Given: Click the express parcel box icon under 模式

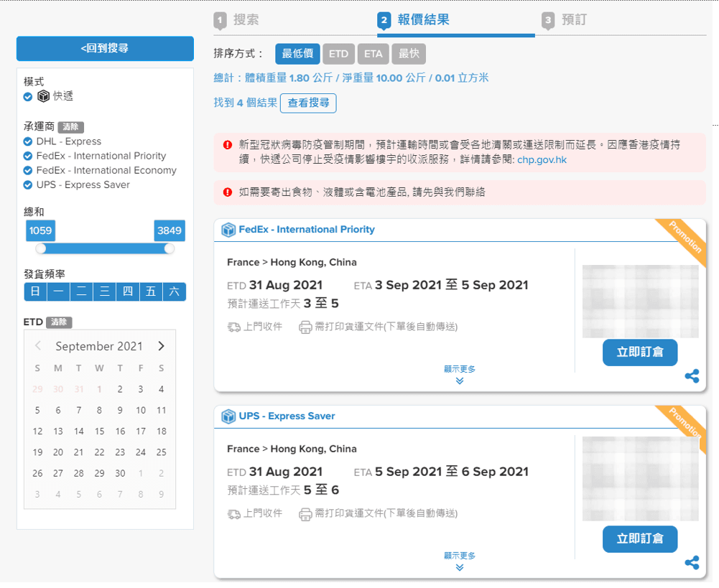Looking at the screenshot, I should [44, 96].
